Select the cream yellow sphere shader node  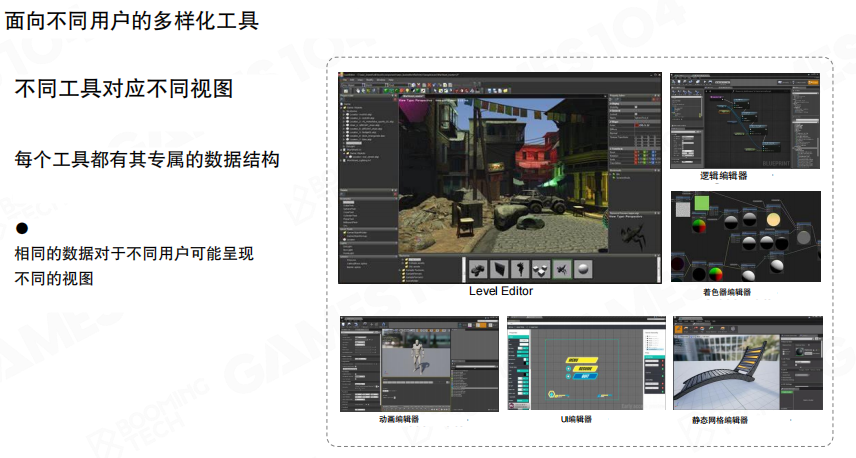tap(773, 218)
